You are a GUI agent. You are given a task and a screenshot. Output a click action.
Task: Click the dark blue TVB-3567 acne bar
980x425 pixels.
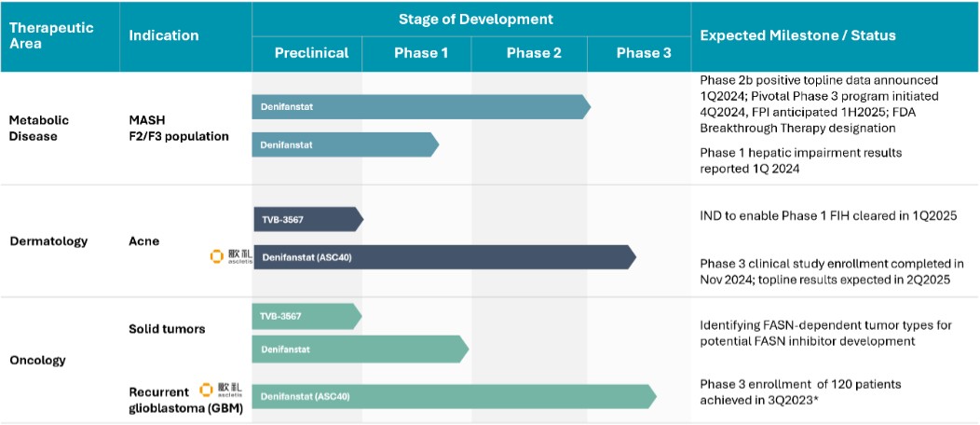306,219
